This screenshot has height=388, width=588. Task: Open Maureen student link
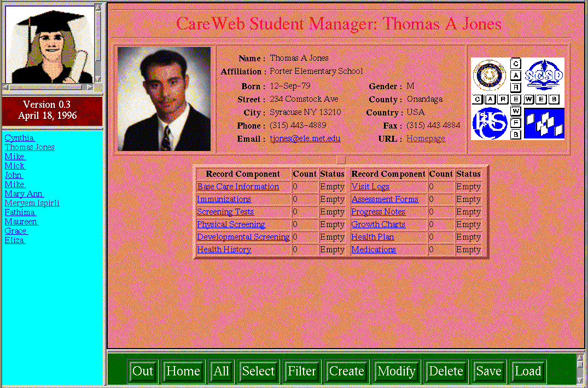(21, 222)
